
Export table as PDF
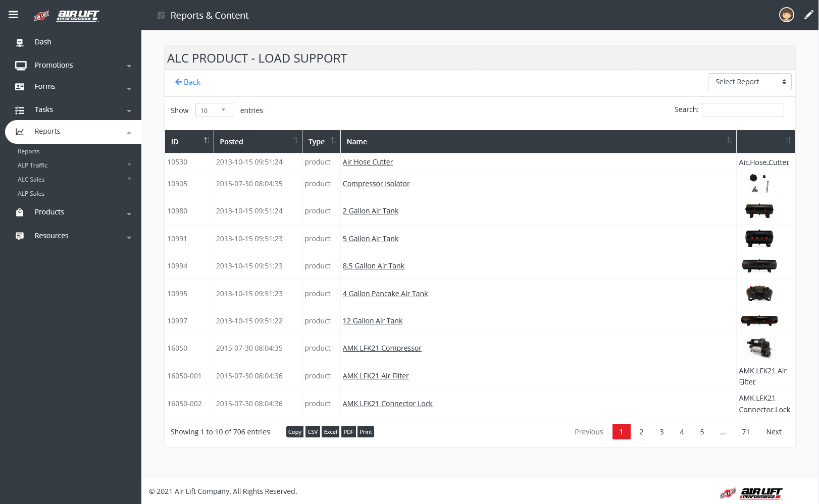point(348,432)
